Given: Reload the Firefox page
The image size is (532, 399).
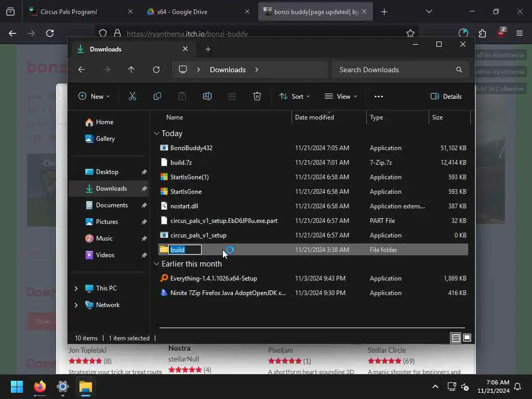Looking at the screenshot, I should coord(50,33).
